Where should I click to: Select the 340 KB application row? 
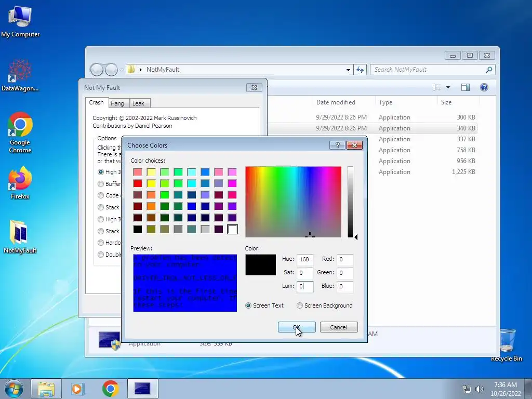[x=371, y=128]
